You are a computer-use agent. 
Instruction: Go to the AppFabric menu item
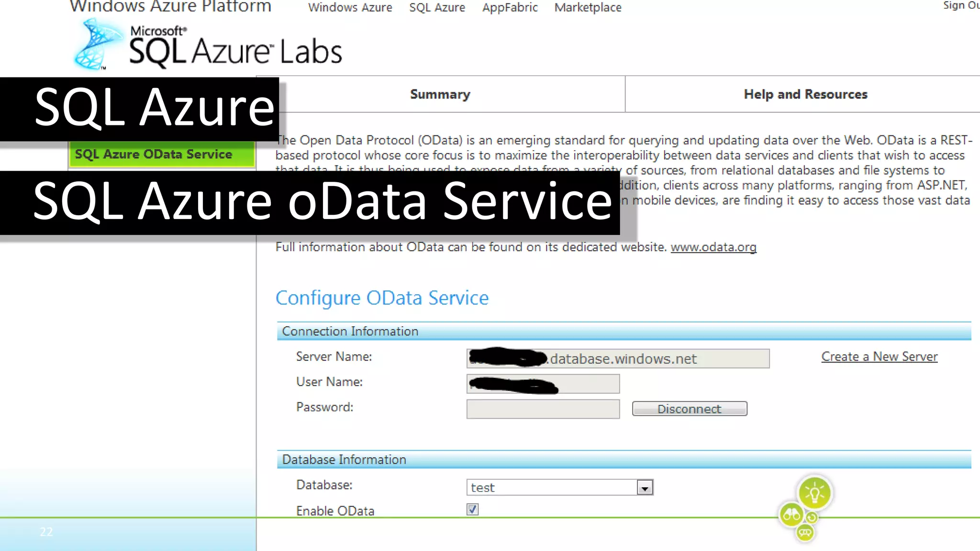510,8
